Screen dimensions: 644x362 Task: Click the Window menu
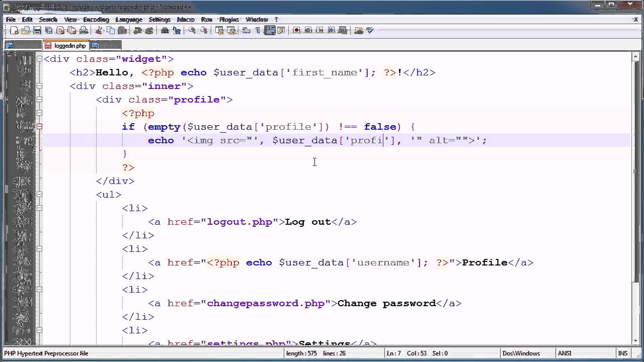(x=257, y=20)
